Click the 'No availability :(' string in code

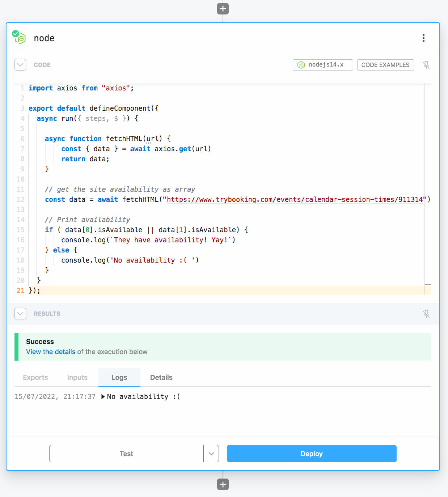coord(152,260)
